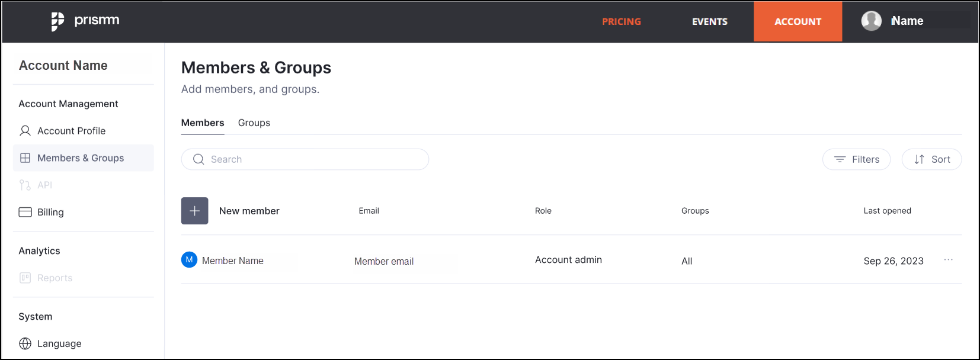This screenshot has height=360, width=980.
Task: Click the 'Add members, and groups.' subtitle
Action: 250,89
